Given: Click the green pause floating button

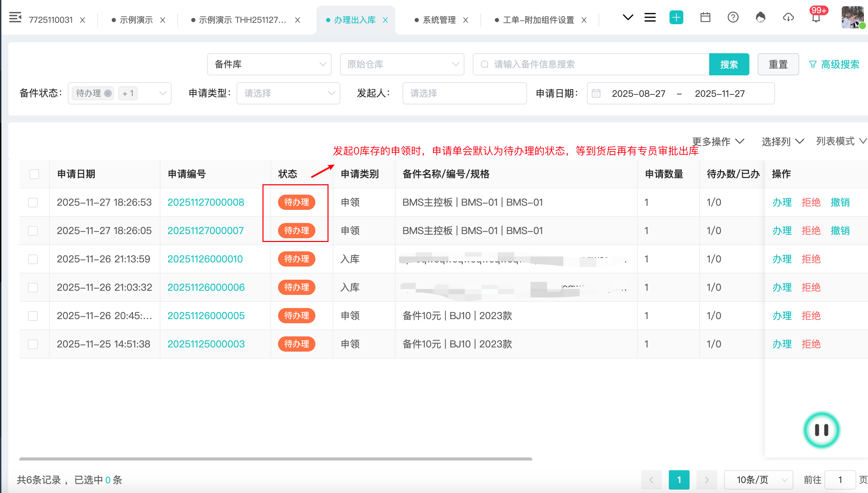Looking at the screenshot, I should click(x=821, y=430).
